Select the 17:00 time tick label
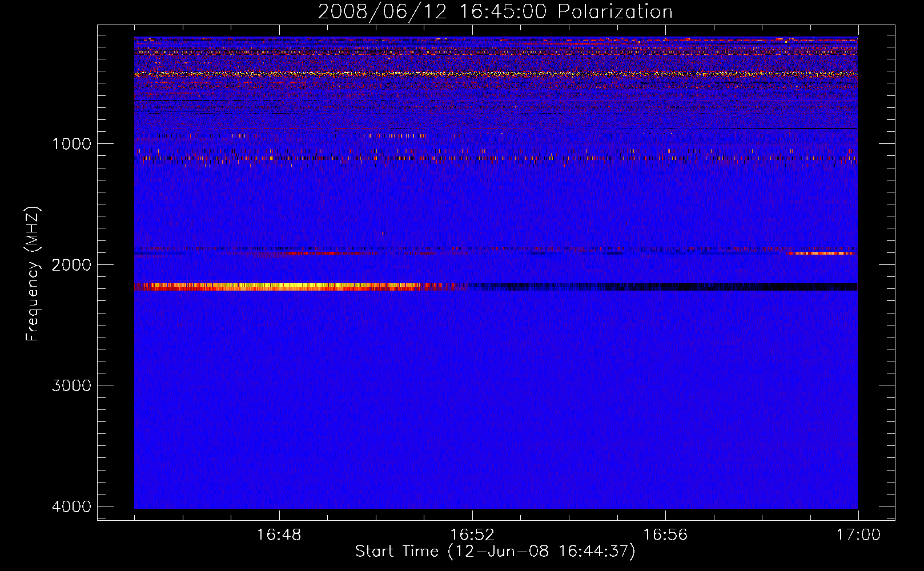This screenshot has width=924, height=571. 858,535
